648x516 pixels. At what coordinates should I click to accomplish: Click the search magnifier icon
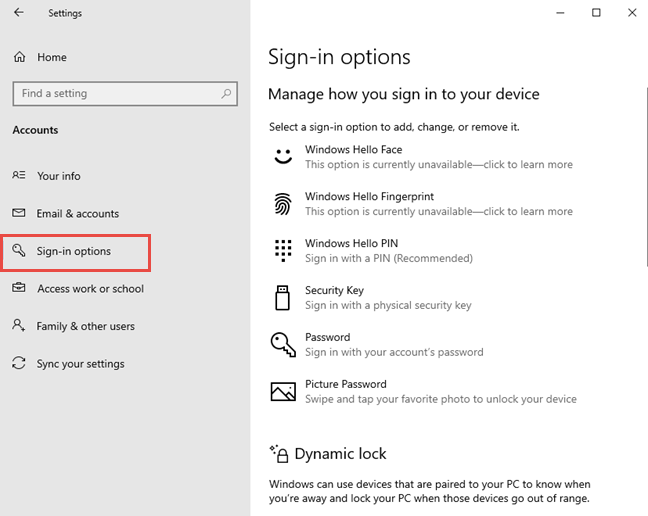click(x=226, y=93)
